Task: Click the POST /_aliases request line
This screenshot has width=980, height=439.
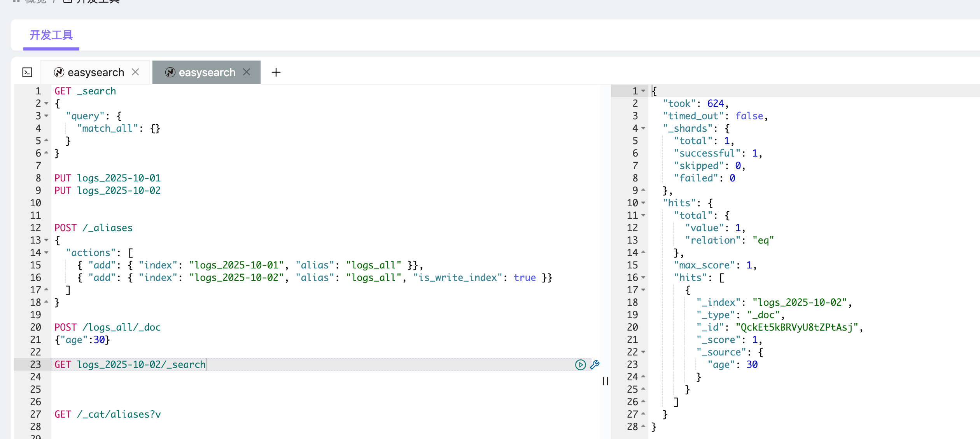Action: click(93, 228)
